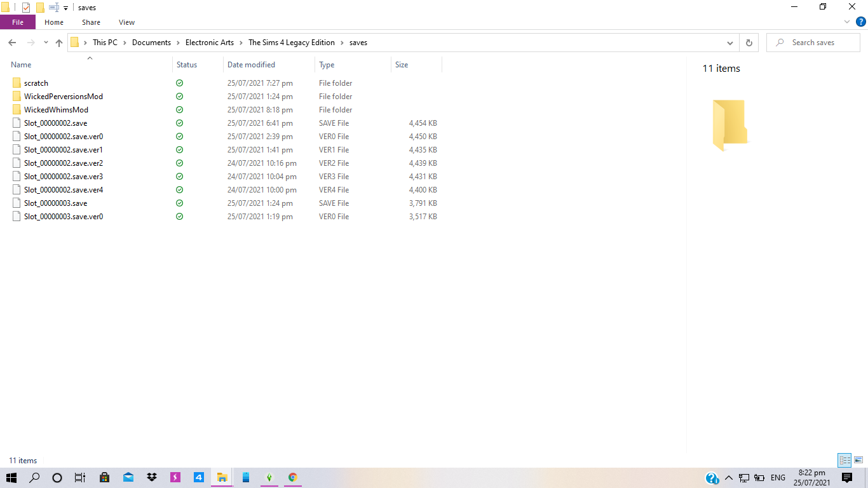Open the blue Help question mark icon

(861, 22)
